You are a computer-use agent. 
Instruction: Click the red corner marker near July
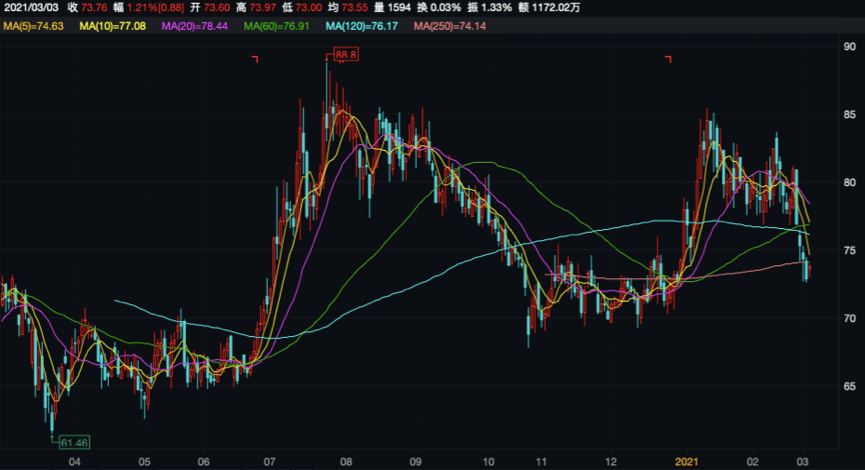(255, 60)
